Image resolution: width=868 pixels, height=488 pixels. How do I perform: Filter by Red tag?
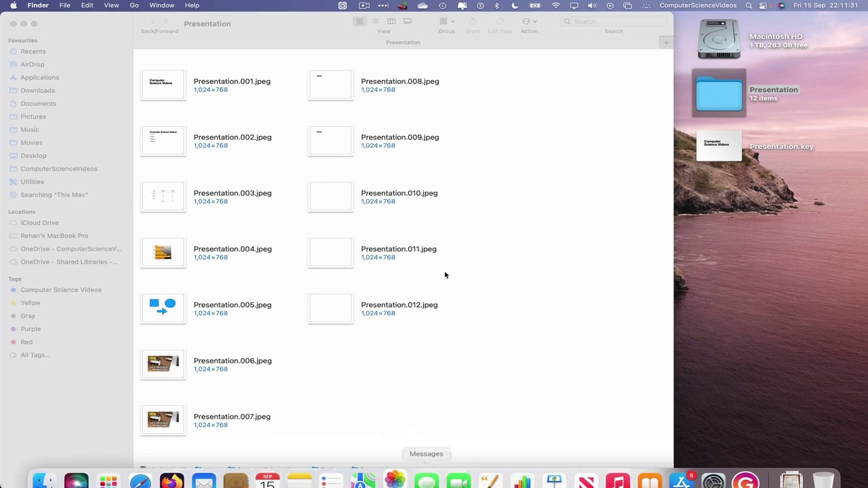(26, 342)
